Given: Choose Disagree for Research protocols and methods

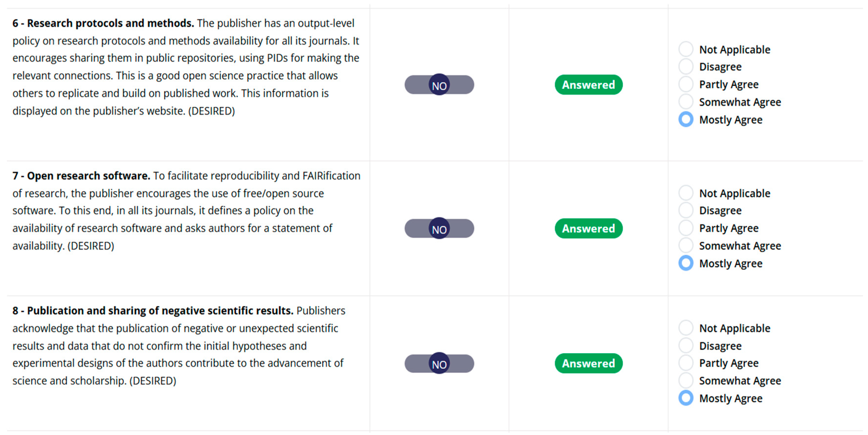Looking at the screenshot, I should pyautogui.click(x=686, y=67).
